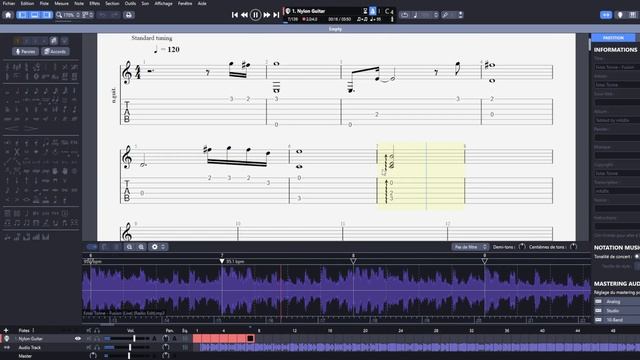640x360 pixels.
Task: Open the Outils menu
Action: tap(130, 3)
